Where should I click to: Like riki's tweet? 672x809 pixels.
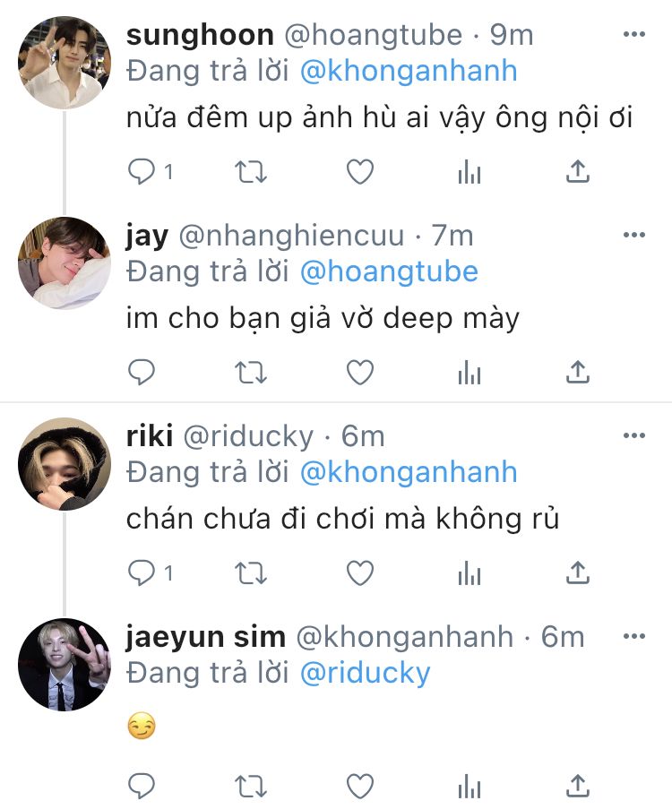(359, 572)
